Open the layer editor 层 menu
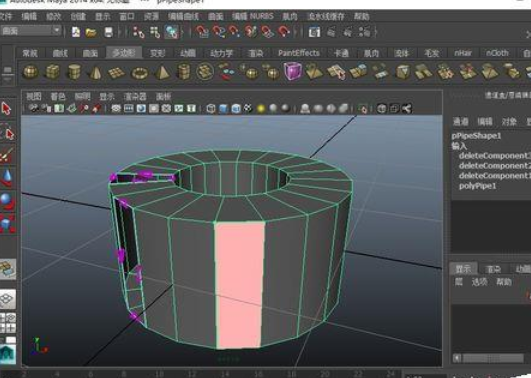 click(459, 282)
